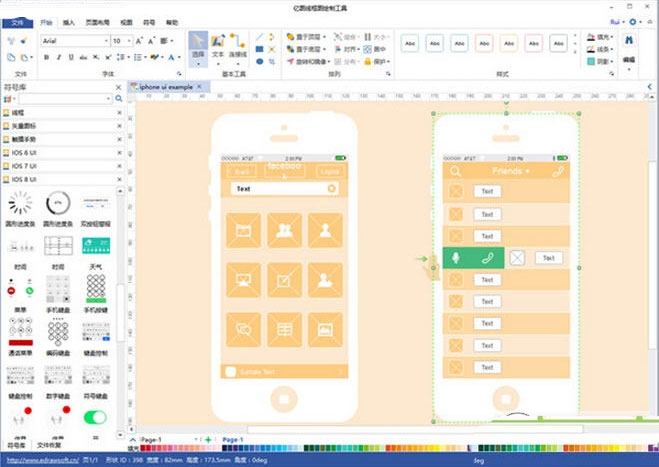Viewport: 659px width, 467px height.
Task: Close the IOS 8 UI library
Action: point(119,179)
